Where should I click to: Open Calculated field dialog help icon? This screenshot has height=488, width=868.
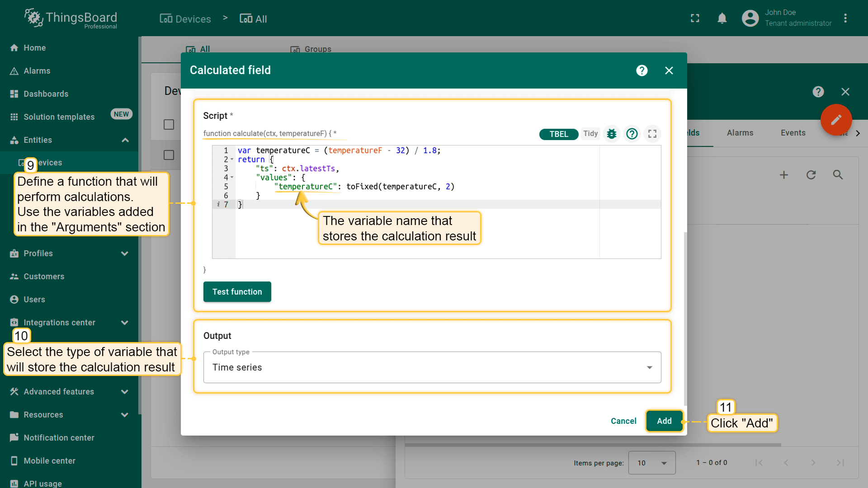(642, 70)
